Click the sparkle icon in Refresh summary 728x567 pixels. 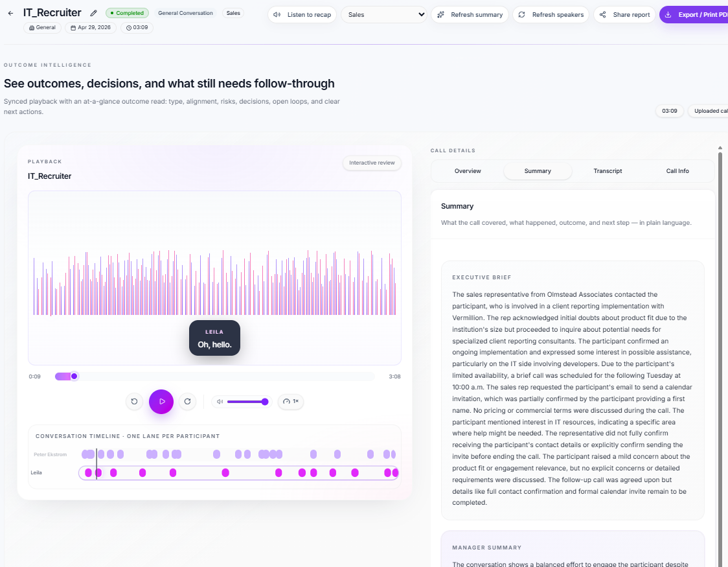(x=440, y=14)
